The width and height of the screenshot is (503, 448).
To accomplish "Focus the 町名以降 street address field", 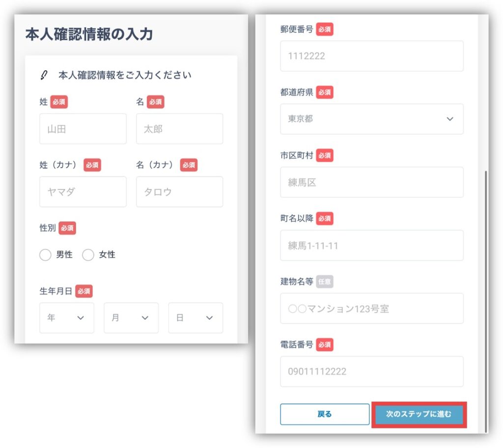I will [x=371, y=246].
